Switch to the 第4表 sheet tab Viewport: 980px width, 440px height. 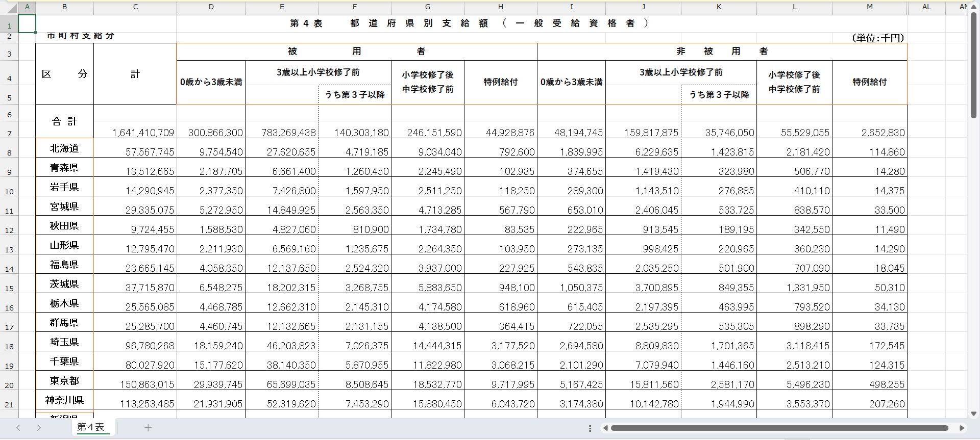coord(91,427)
